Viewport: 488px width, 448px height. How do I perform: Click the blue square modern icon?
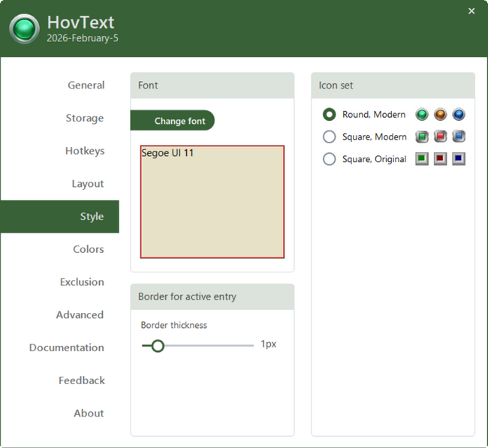click(459, 137)
